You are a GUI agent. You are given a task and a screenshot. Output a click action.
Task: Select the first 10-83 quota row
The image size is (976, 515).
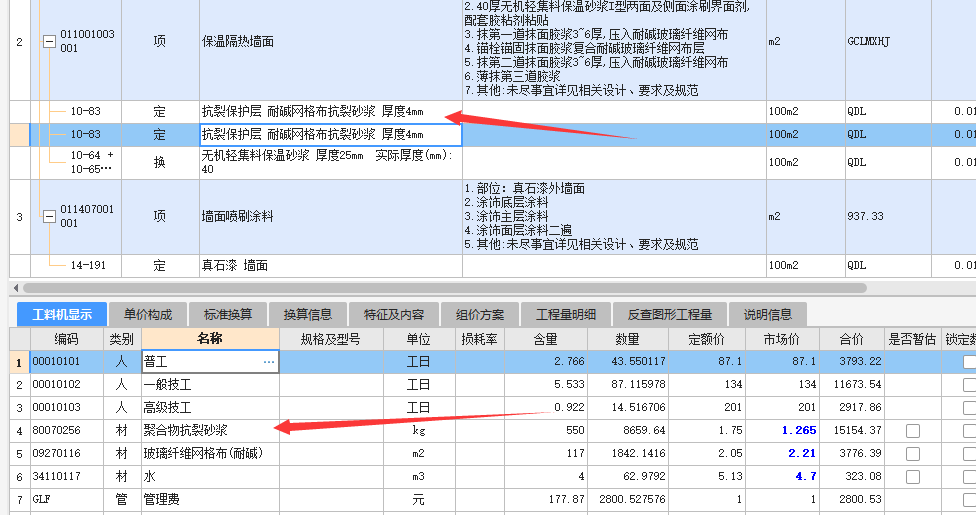coord(492,111)
